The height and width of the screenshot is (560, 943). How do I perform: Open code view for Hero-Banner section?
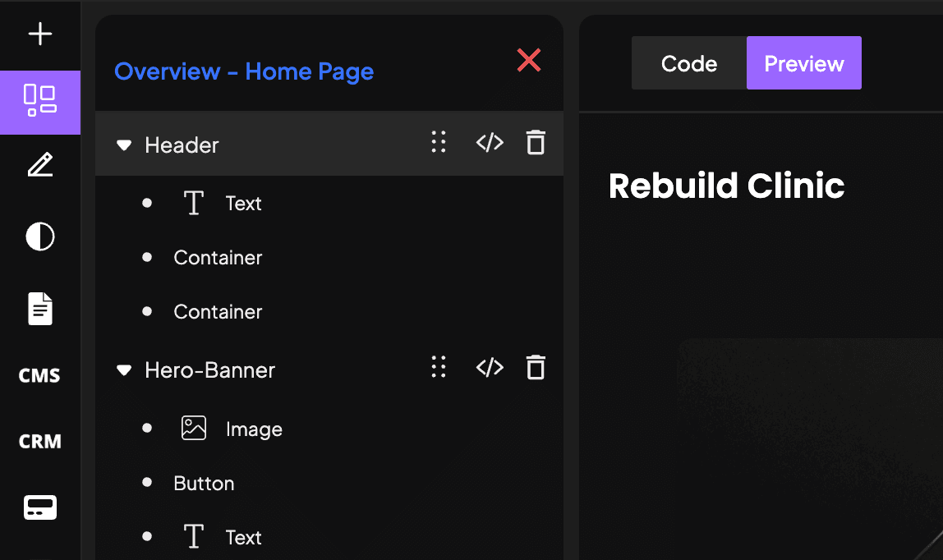point(490,368)
